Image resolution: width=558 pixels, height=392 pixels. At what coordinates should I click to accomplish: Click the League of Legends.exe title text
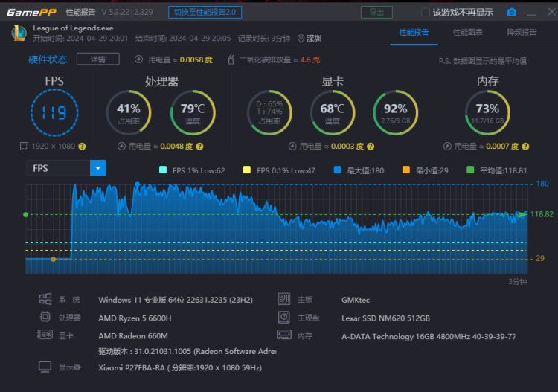(x=74, y=28)
